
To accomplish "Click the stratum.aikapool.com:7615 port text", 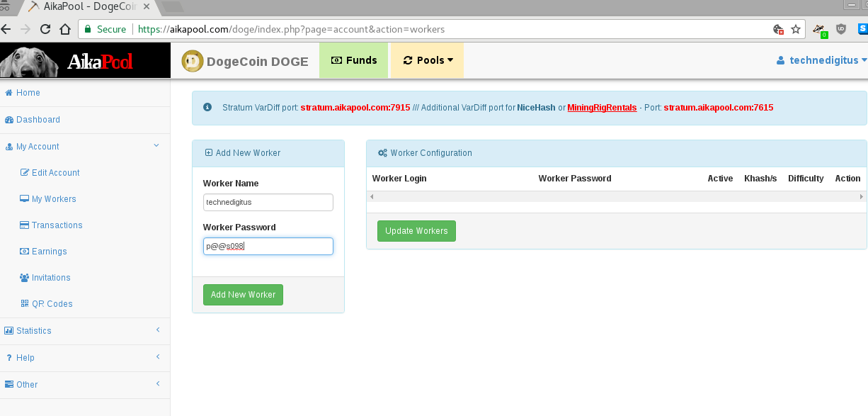I will pyautogui.click(x=719, y=108).
